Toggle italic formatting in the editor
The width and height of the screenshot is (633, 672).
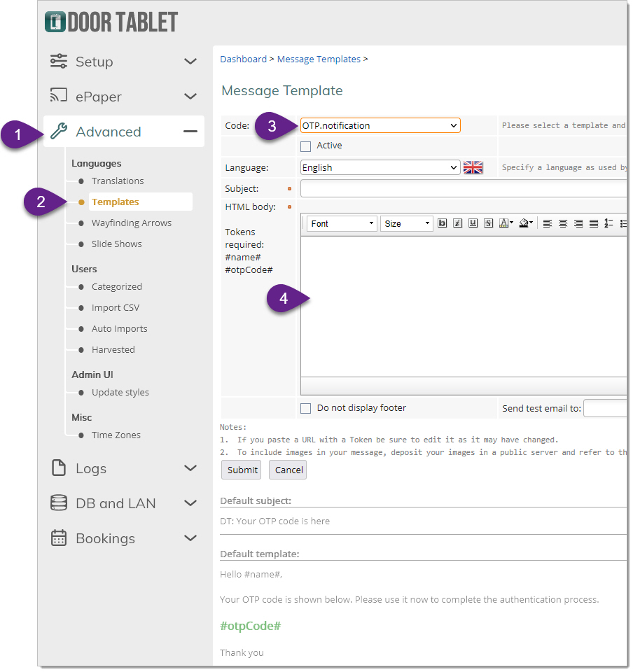457,223
